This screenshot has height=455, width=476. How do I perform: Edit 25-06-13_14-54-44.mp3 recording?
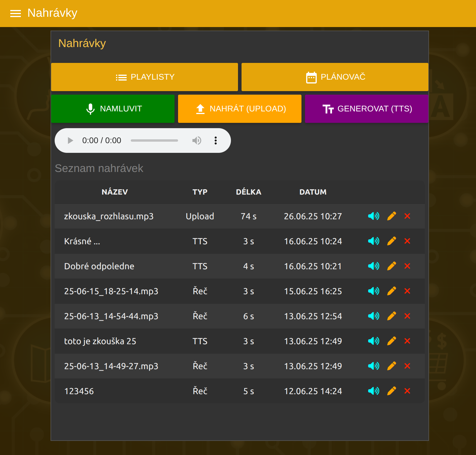(x=391, y=316)
